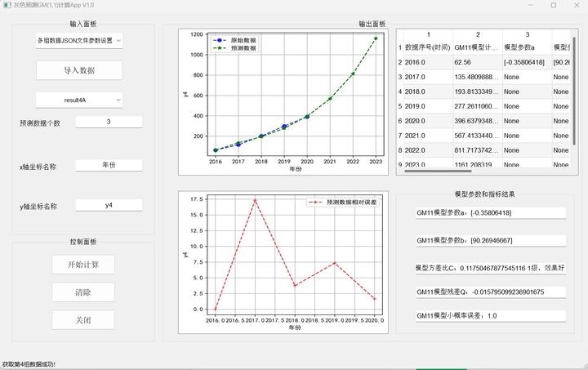This screenshot has width=588, height=370.
Task: Maximize the application window
Action: pos(554,5)
